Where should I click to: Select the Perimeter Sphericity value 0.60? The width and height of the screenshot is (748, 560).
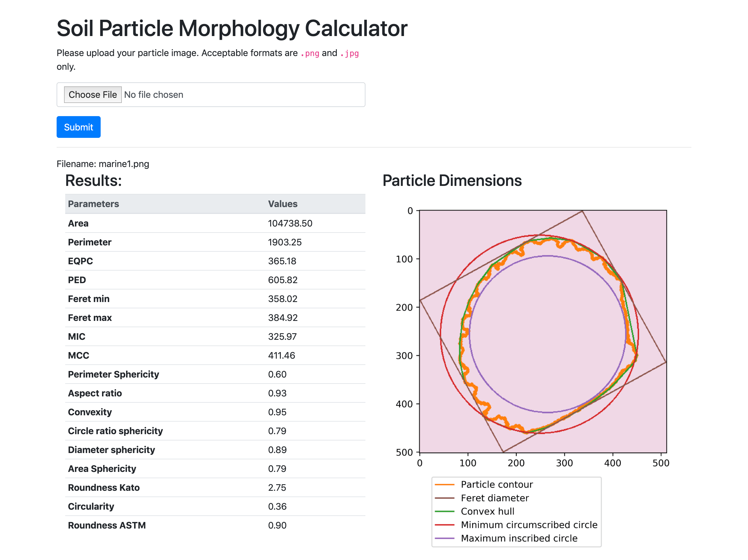277,375
